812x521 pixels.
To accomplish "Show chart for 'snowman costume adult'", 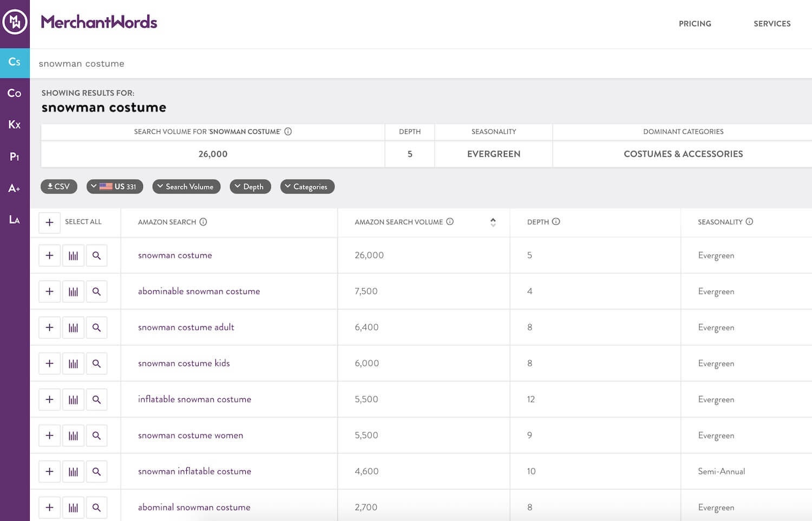I will tap(73, 328).
